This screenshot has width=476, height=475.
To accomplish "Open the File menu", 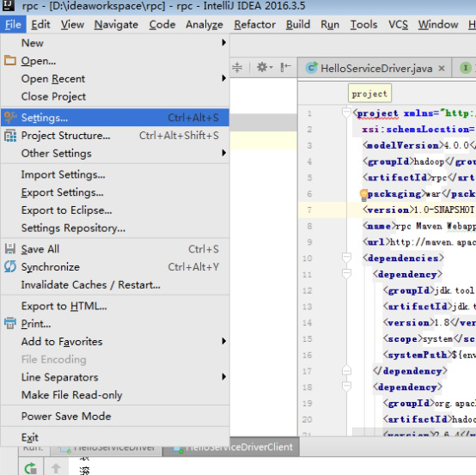I will click(13, 24).
